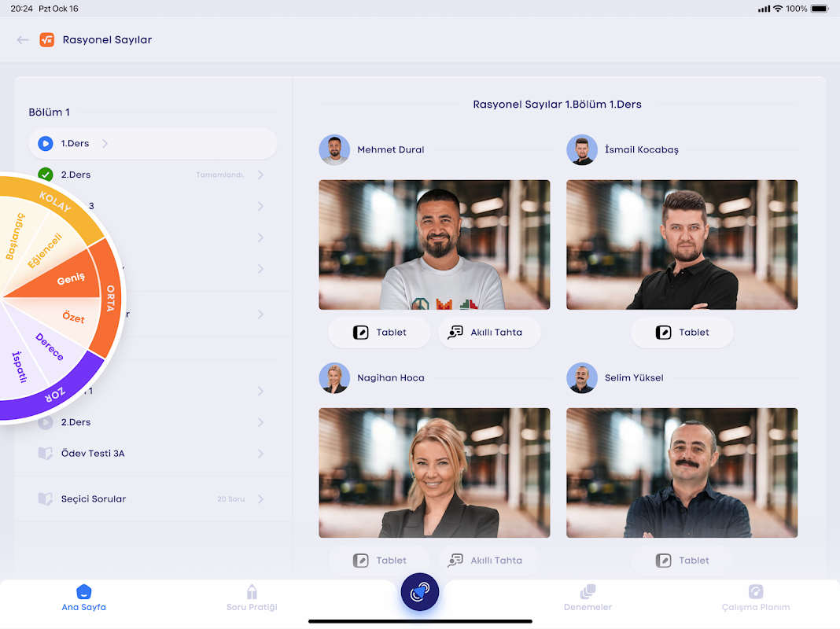Tap the Tamamlandı status text
Screen dimensions: 840x629
point(220,175)
